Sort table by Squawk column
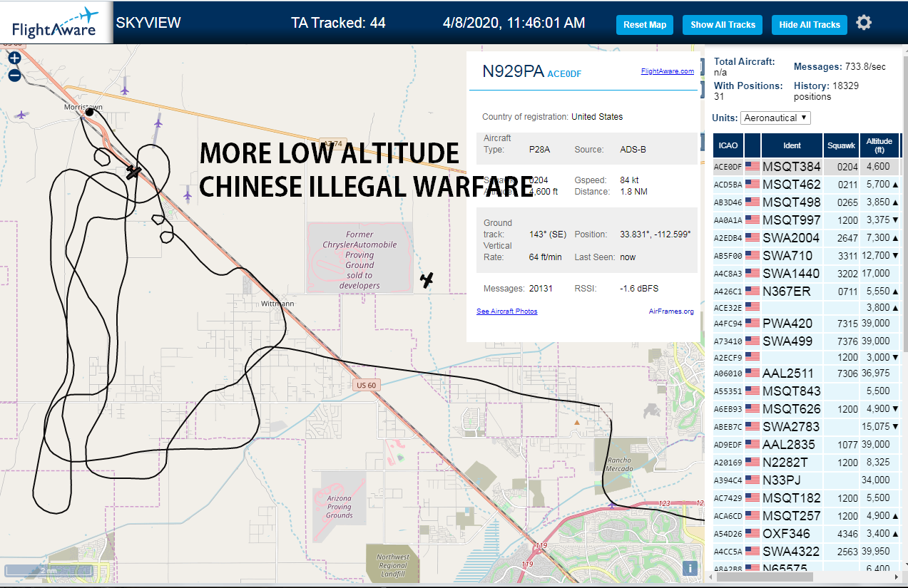 pyautogui.click(x=841, y=145)
